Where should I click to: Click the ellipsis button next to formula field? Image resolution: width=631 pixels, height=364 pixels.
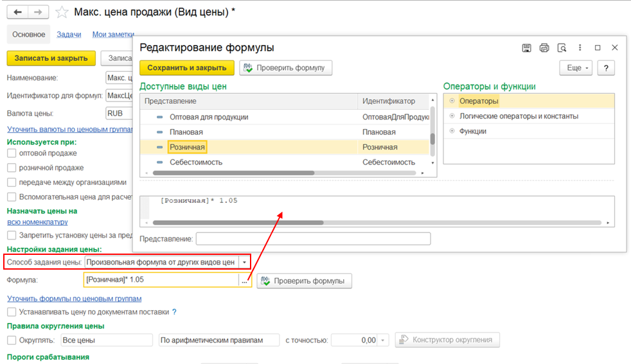(x=244, y=281)
